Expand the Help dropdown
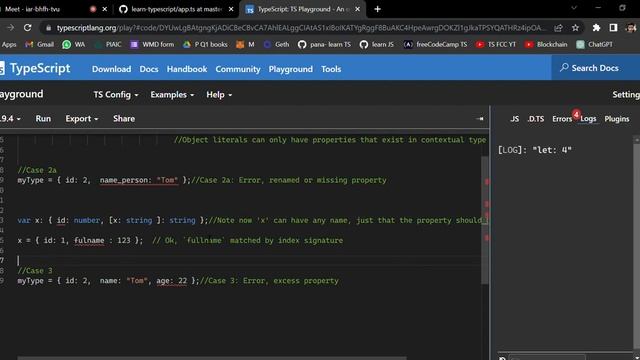 click(x=219, y=95)
